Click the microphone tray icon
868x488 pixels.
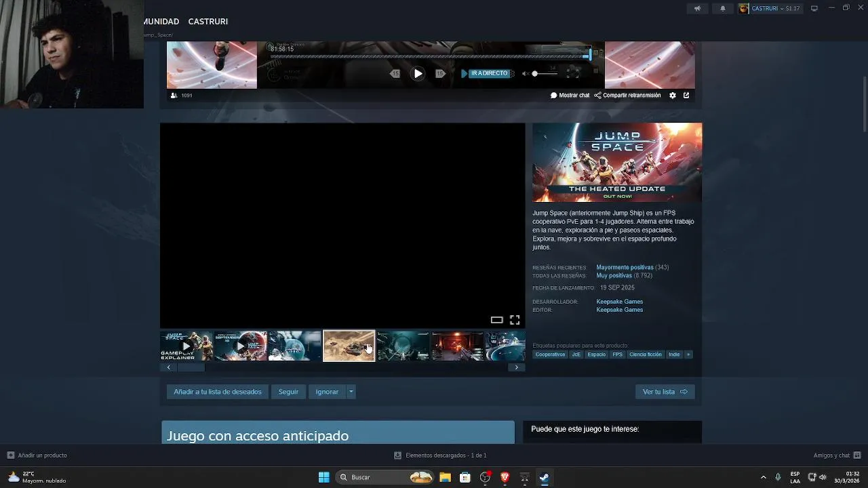pos(778,477)
